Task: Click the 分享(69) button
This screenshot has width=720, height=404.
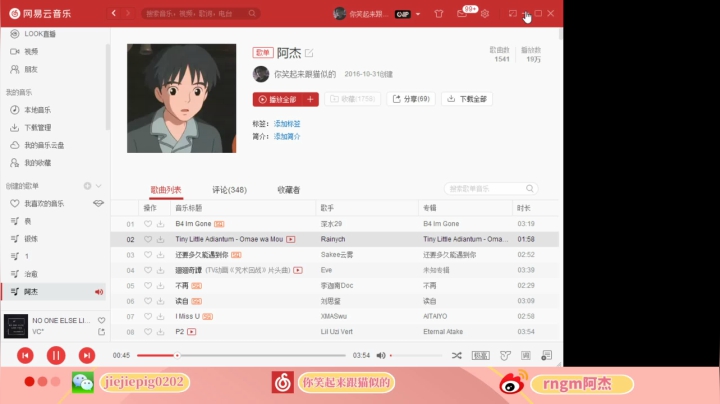Action: point(411,99)
